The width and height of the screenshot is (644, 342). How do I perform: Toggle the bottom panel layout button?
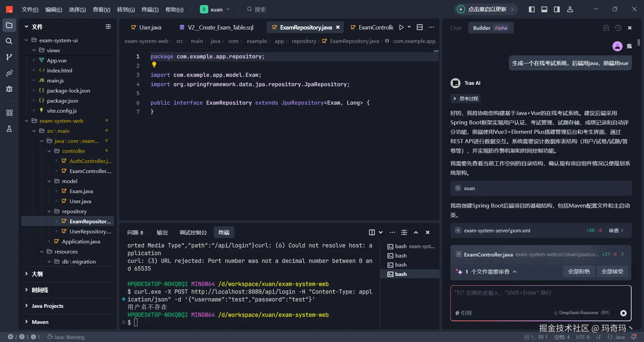[544, 9]
